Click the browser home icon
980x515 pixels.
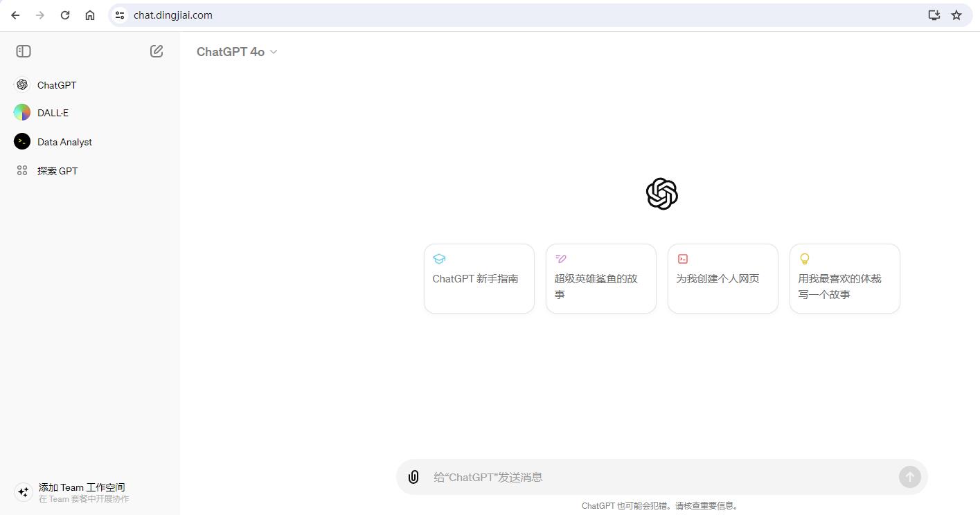(x=90, y=15)
